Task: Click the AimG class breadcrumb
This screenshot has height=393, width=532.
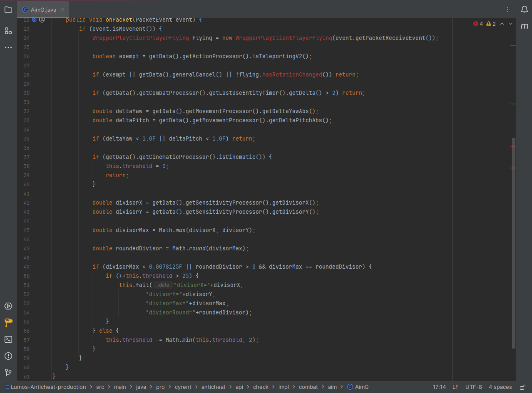Action: pyautogui.click(x=358, y=387)
